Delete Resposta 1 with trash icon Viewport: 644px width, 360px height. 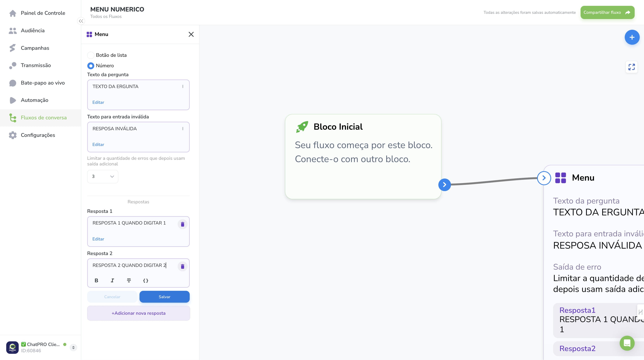[182, 224]
